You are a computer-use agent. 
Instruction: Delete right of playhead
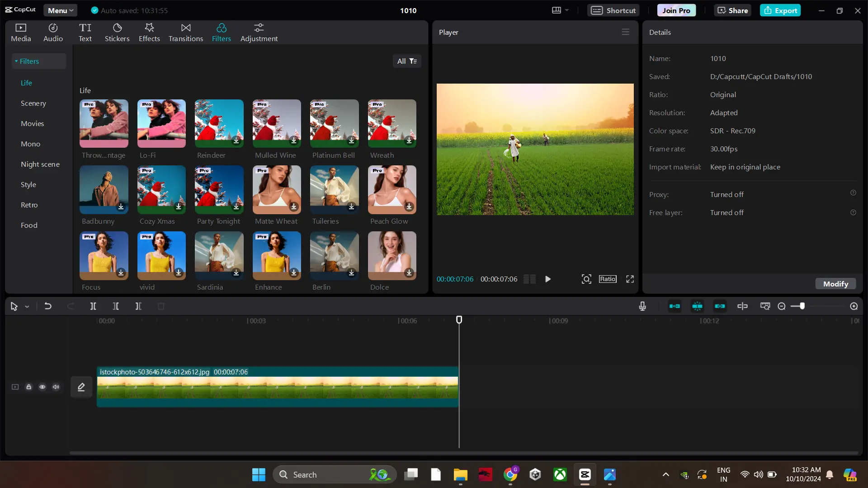[138, 306]
